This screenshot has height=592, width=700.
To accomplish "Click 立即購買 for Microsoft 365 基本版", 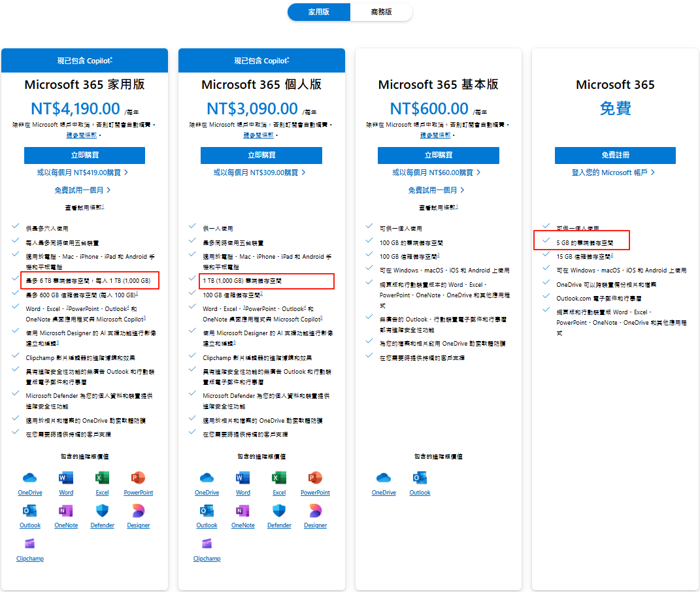I will [439, 155].
